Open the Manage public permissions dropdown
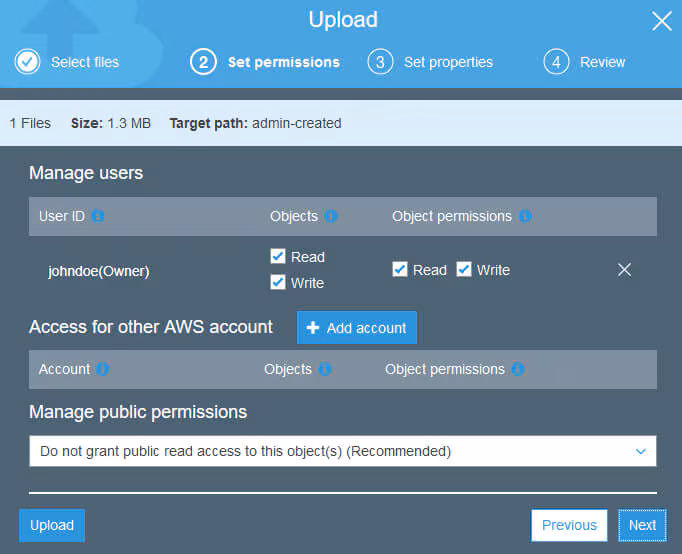Viewport: 682px width, 554px height. pyautogui.click(x=342, y=451)
